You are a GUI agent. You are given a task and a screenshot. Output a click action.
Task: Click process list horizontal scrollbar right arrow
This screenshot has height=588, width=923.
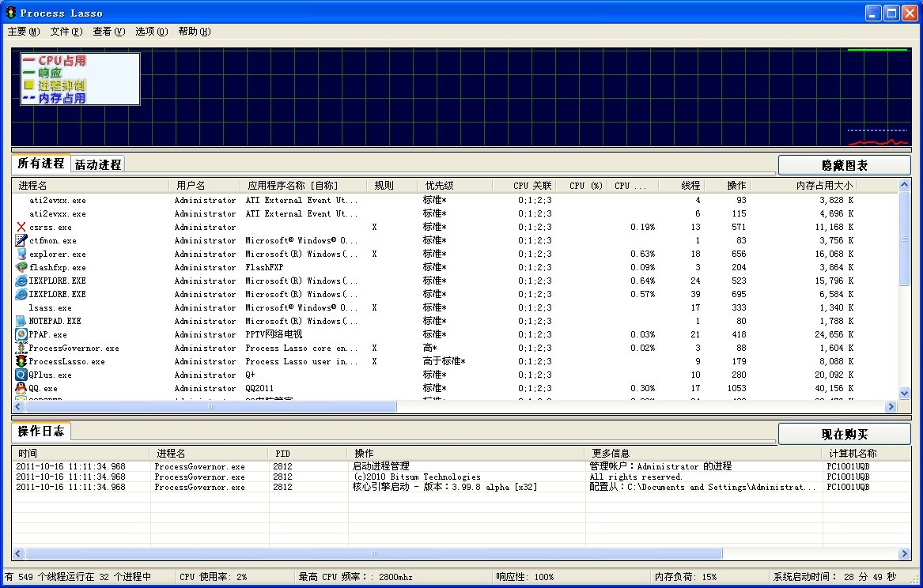click(891, 407)
